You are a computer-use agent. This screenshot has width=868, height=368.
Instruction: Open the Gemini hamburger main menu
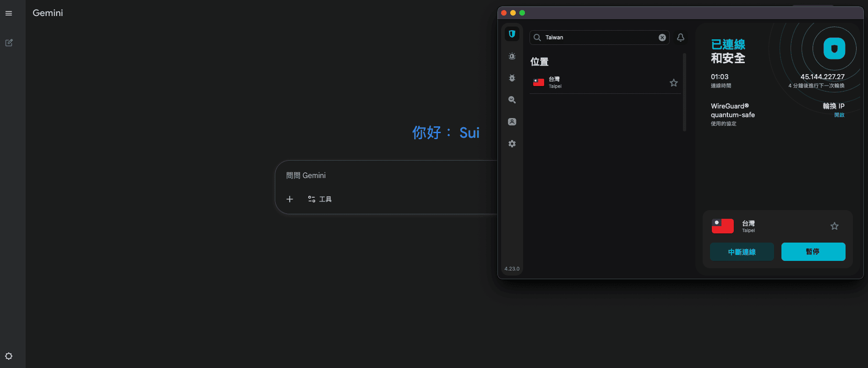pos(9,13)
